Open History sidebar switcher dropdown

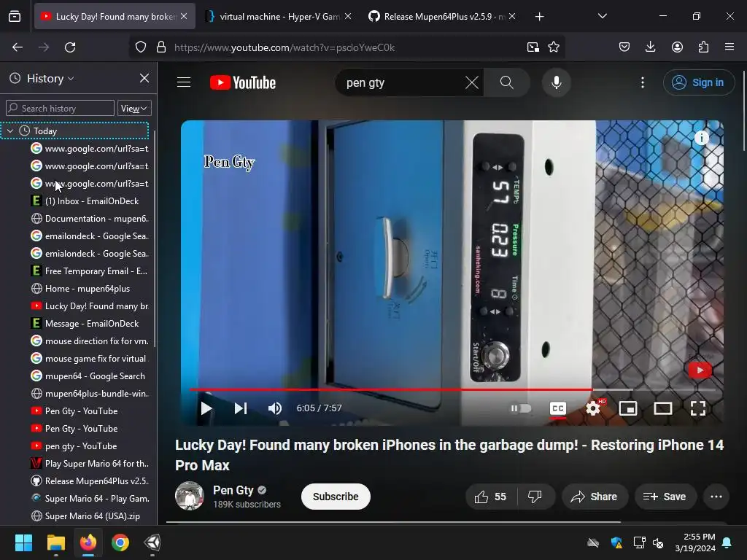pyautogui.click(x=50, y=79)
